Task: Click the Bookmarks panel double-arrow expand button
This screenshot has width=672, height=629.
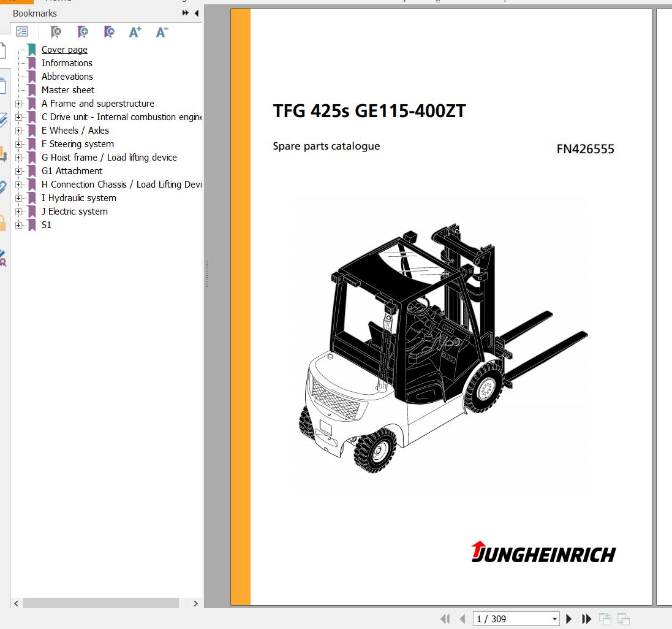Action: [186, 13]
